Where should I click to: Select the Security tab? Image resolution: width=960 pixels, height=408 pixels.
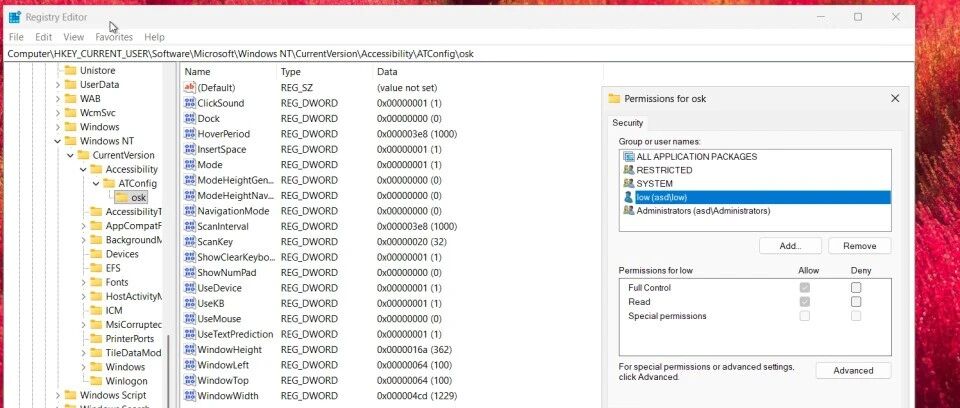click(628, 123)
